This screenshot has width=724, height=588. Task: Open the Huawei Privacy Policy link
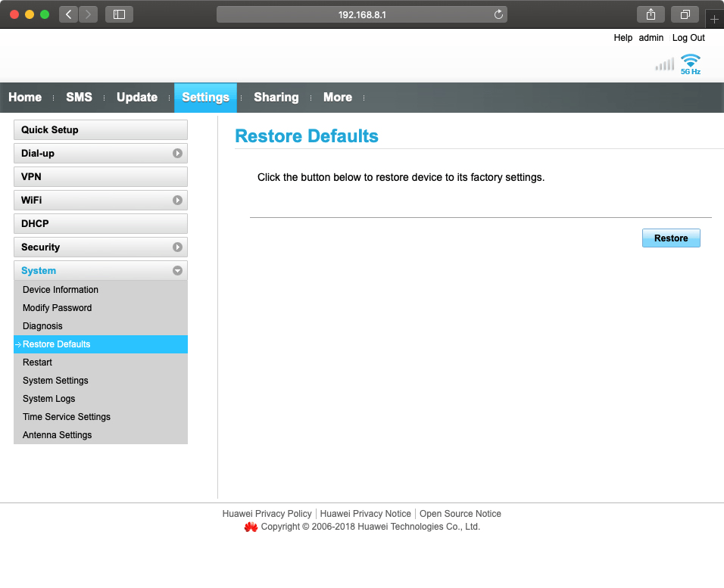[x=267, y=513]
